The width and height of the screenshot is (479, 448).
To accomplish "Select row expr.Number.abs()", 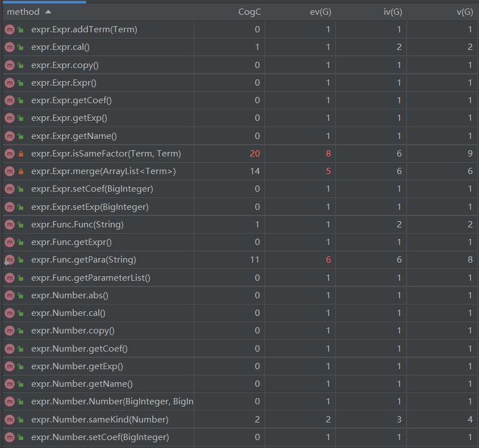I will 240,295.
